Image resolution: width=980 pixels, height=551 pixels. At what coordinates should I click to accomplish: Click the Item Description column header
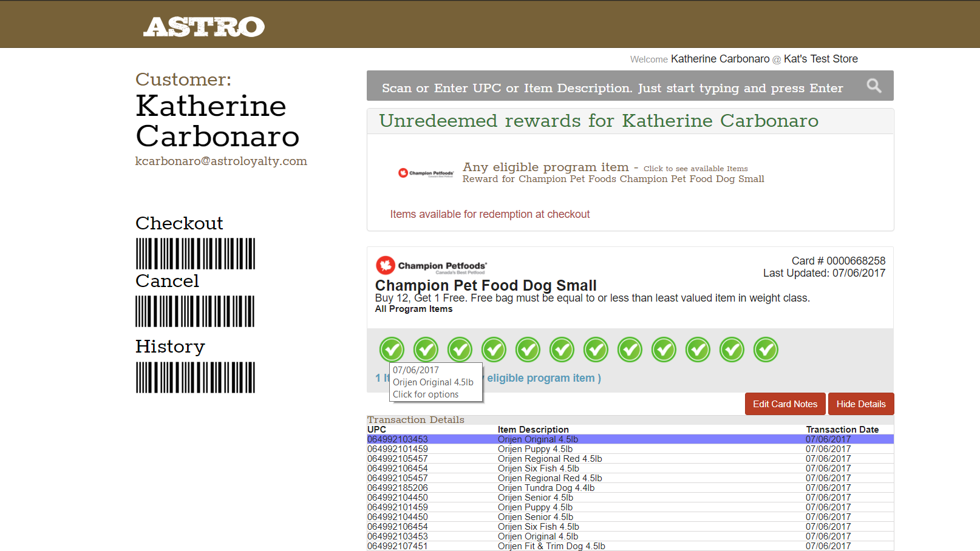click(x=533, y=430)
